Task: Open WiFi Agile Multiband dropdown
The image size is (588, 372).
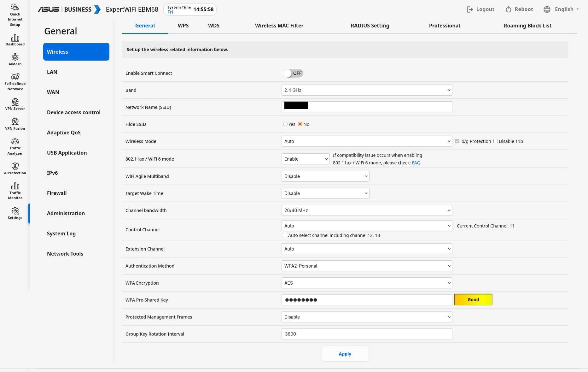Action: coord(325,176)
